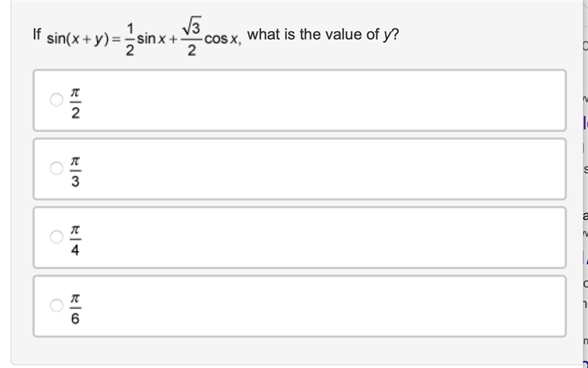The height and width of the screenshot is (368, 588).
Task: Click the cos x term in the equation
Action: coord(221,39)
